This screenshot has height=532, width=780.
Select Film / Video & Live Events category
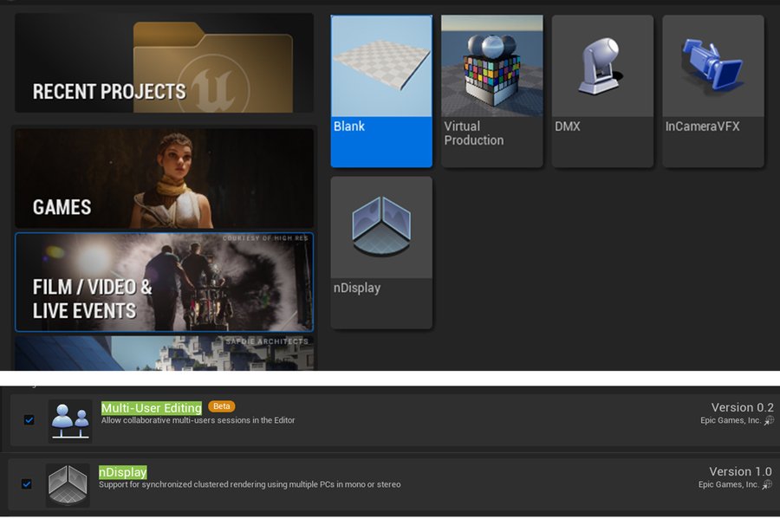point(164,282)
